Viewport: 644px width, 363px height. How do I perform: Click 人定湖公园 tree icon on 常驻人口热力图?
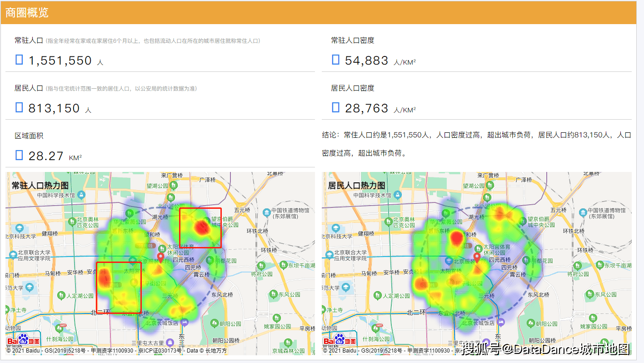[x=61, y=296]
